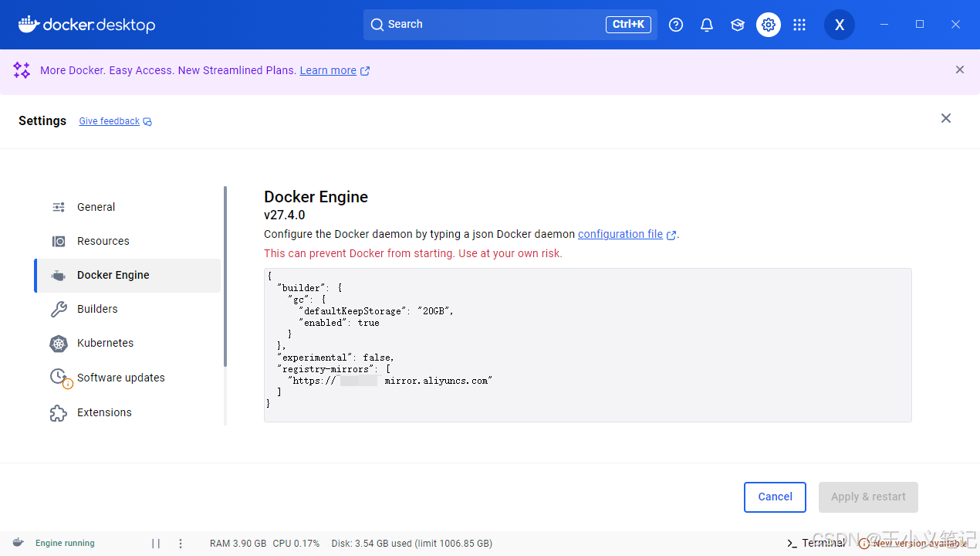980x556 pixels.
Task: Open the Builders settings tab
Action: click(x=127, y=309)
